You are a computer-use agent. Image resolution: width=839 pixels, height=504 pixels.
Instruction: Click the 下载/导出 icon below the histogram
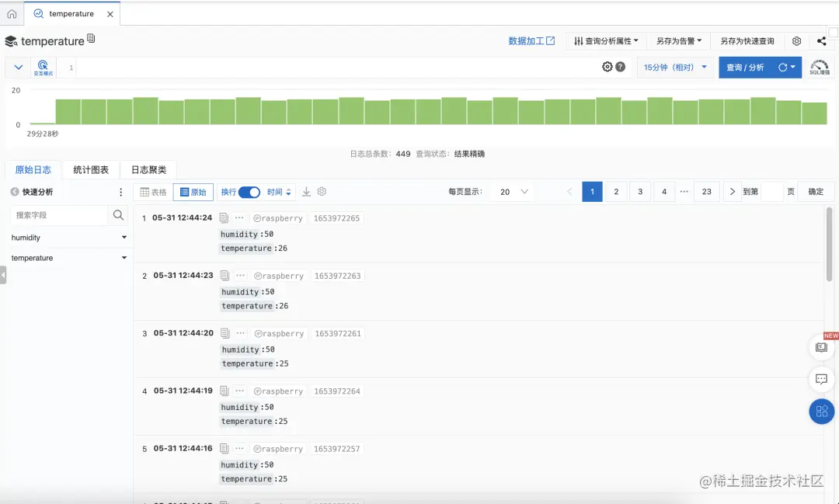click(x=305, y=191)
